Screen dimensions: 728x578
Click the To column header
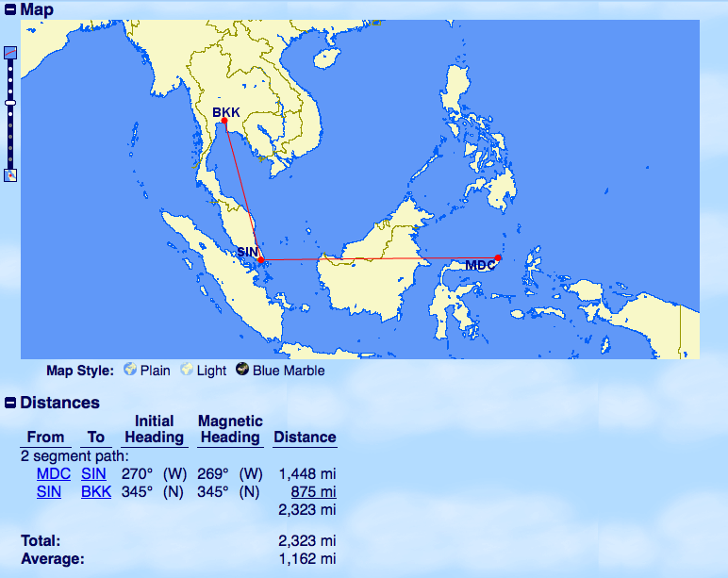95,437
